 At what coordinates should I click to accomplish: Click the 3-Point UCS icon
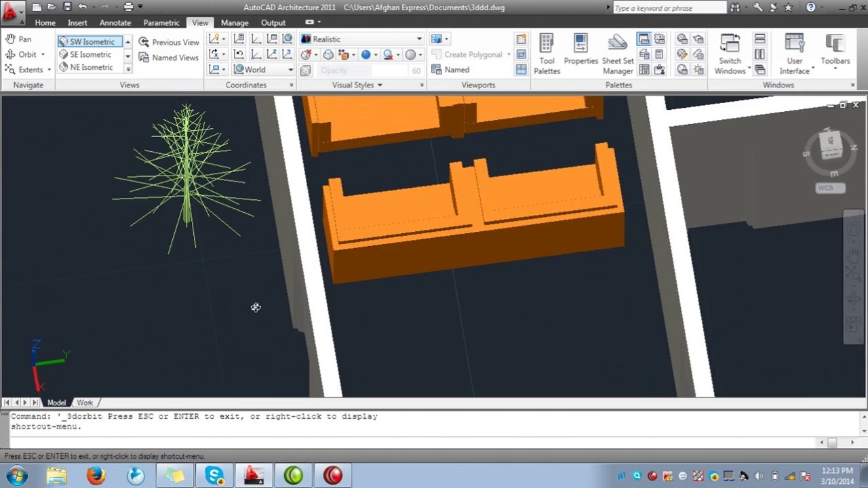coord(288,54)
